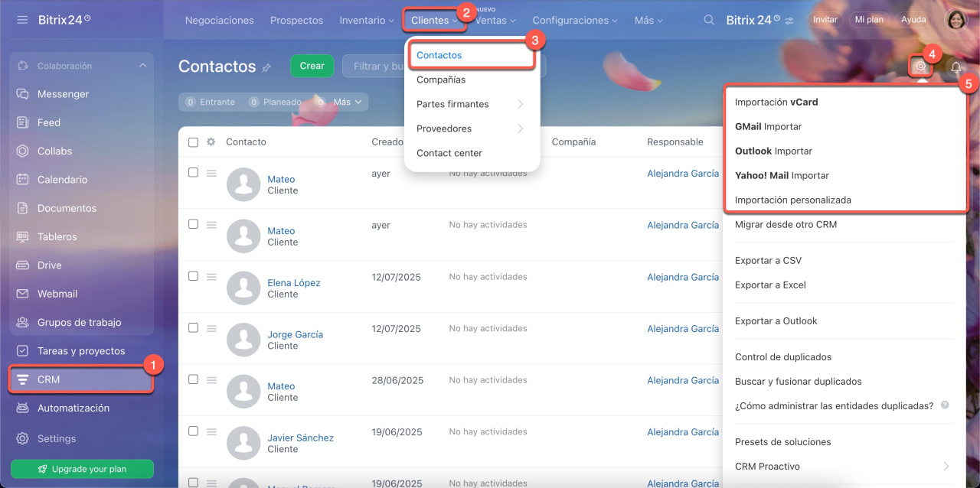
Task: Click the Bitrix24 header sliders icon beside Invitar
Action: pos(789,20)
